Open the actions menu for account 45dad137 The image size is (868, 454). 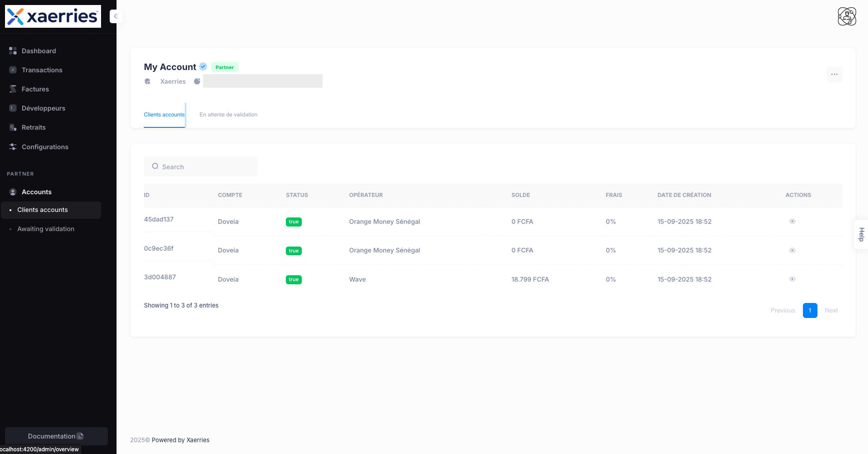point(792,222)
